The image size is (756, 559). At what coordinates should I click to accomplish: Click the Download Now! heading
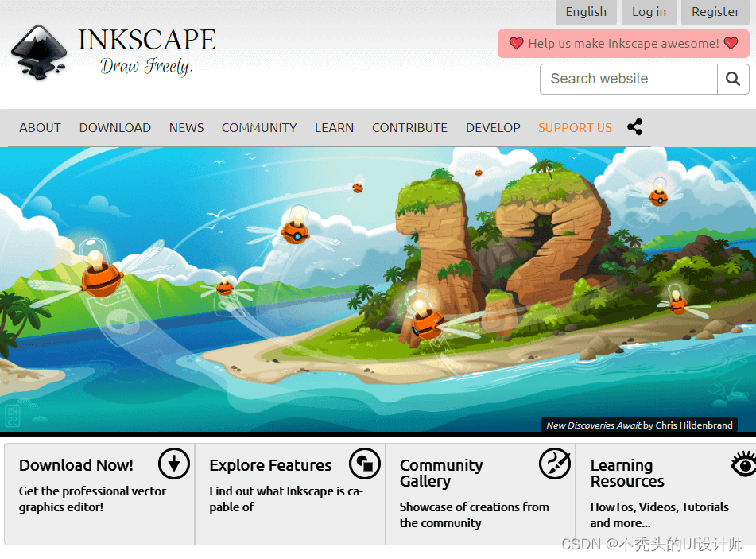pos(76,465)
